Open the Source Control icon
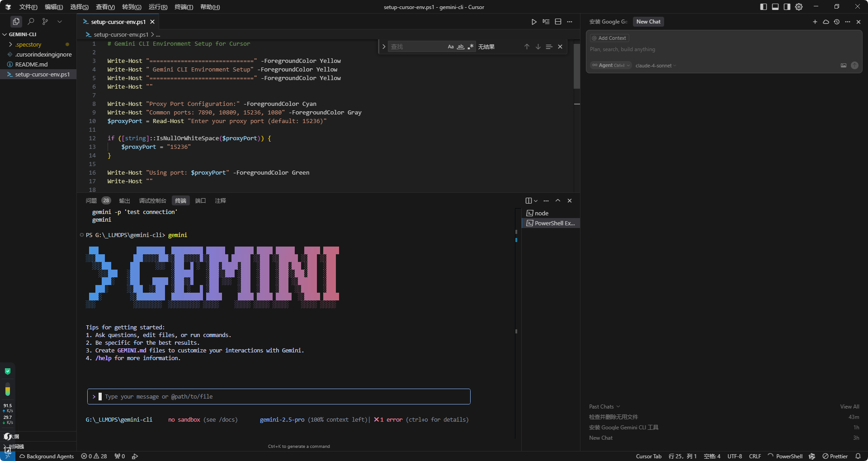Viewport: 868px width, 461px height. (x=45, y=21)
